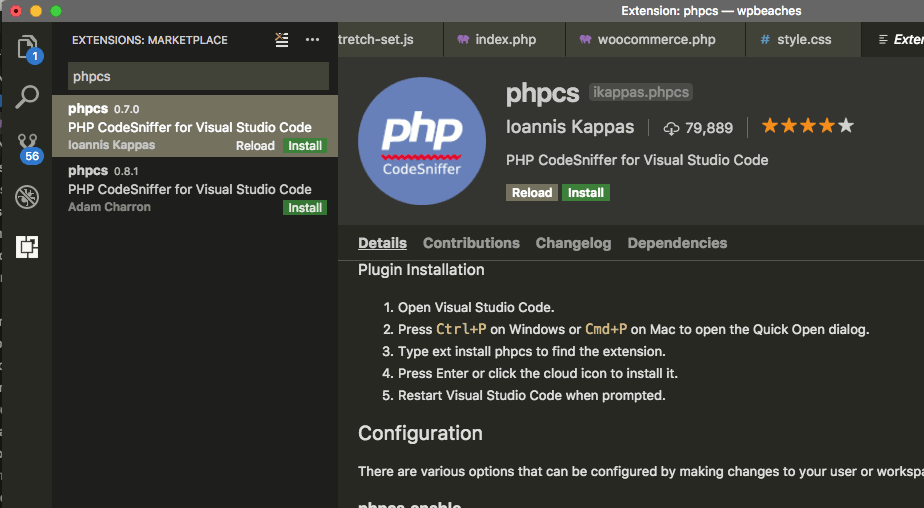Switch to the stretch-set.js tab
Image resolution: width=924 pixels, height=508 pixels.
click(x=390, y=39)
